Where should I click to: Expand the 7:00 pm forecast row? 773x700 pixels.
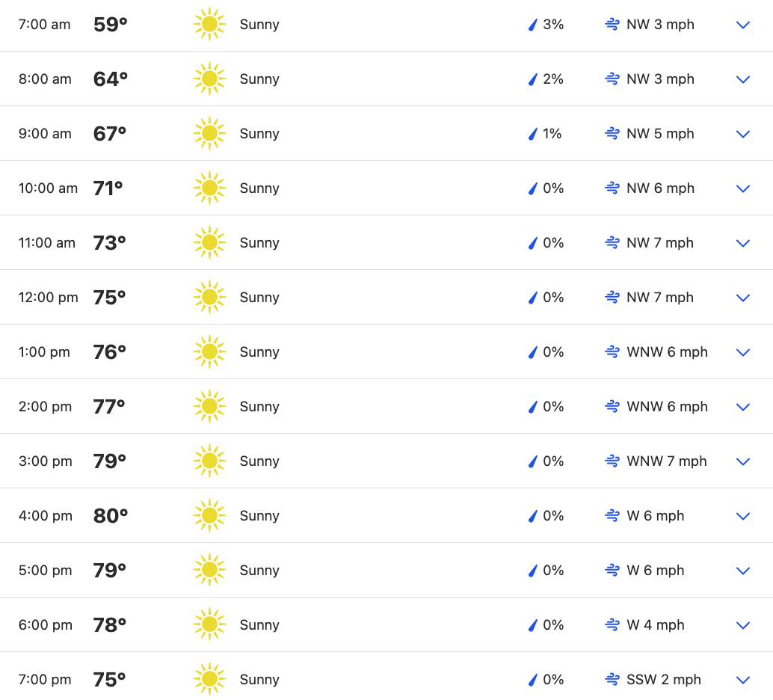(742, 679)
